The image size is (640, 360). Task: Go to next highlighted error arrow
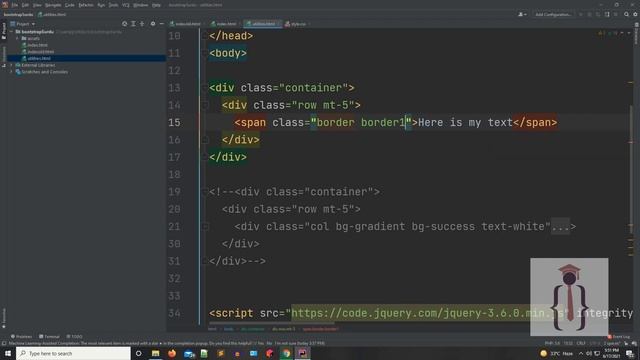pos(629,33)
